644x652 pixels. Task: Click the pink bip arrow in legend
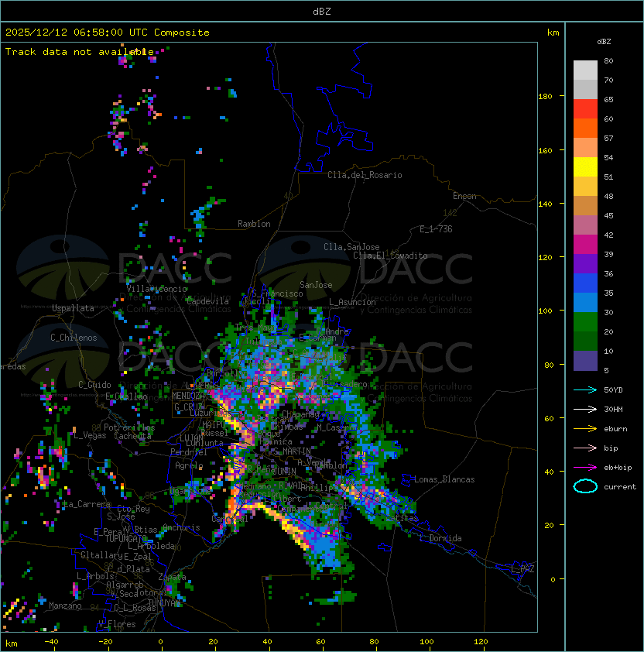[x=585, y=448]
